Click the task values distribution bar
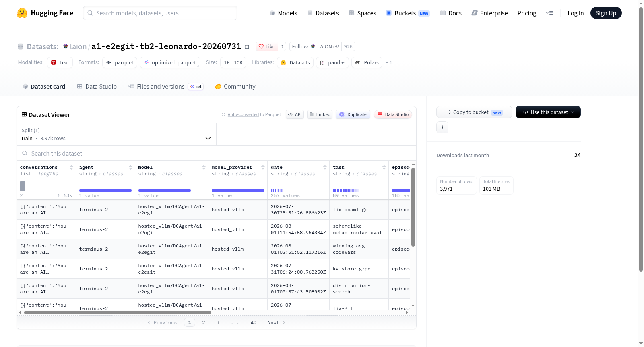The height and width of the screenshot is (347, 644). [346, 191]
